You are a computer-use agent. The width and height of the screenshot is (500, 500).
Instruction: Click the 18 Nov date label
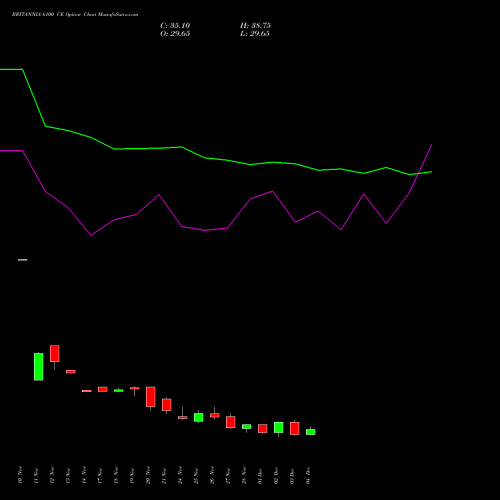(x=116, y=475)
